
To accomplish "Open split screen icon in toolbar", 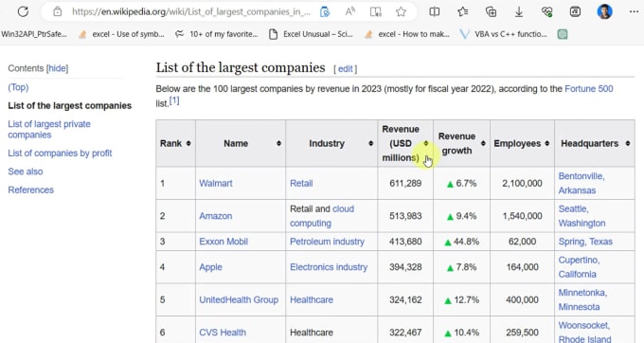I will click(x=434, y=11).
